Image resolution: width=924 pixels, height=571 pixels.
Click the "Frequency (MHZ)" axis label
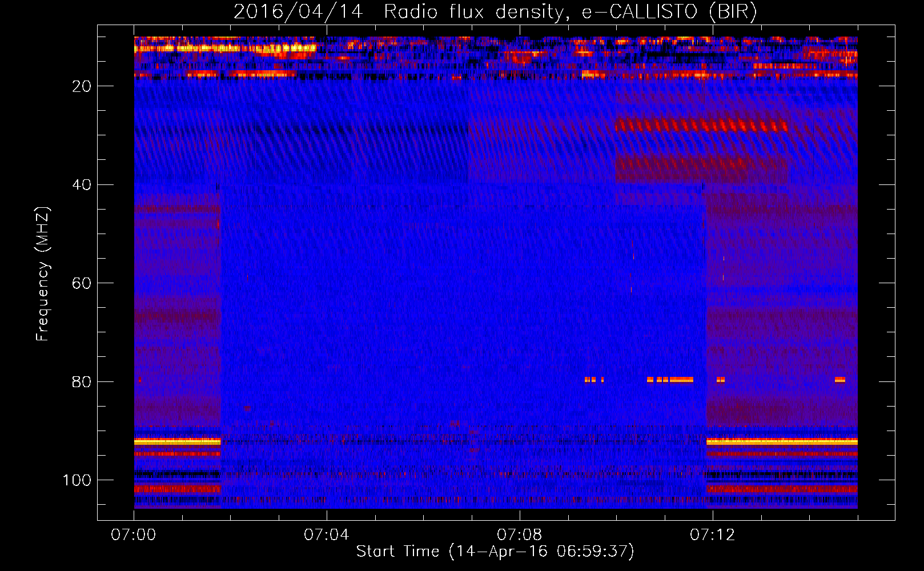pyautogui.click(x=43, y=274)
